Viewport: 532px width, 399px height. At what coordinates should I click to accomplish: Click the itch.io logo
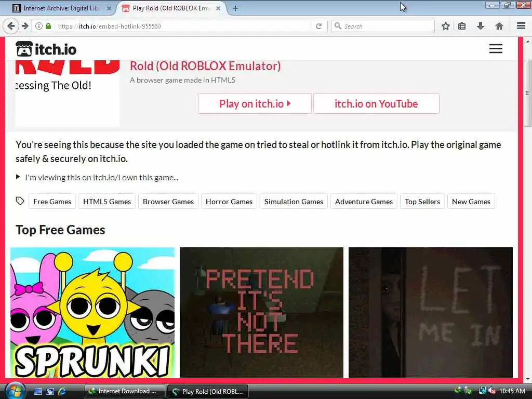point(46,49)
